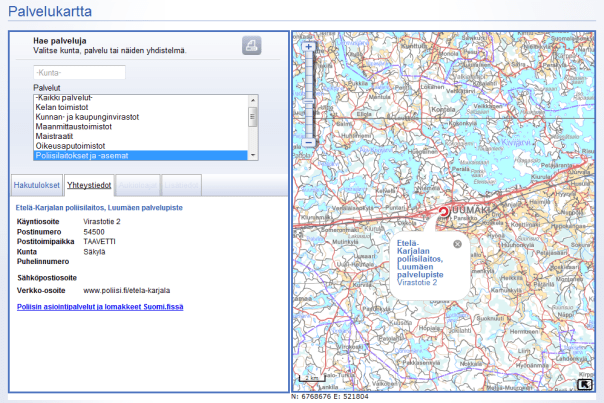Viewport: 604px width, 403px height.
Task: Select "Kunnan- ja kaupunginvirastot" service
Action: 86,117
